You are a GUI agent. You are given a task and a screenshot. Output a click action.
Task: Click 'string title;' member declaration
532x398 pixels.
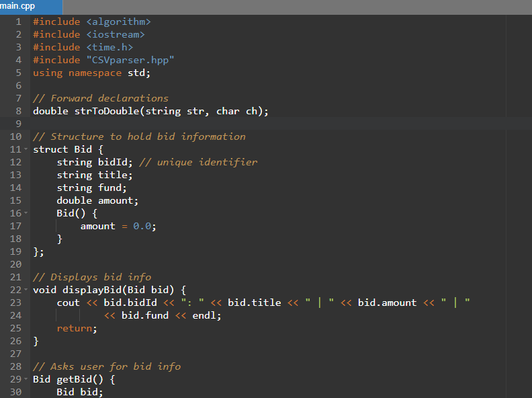coord(95,175)
